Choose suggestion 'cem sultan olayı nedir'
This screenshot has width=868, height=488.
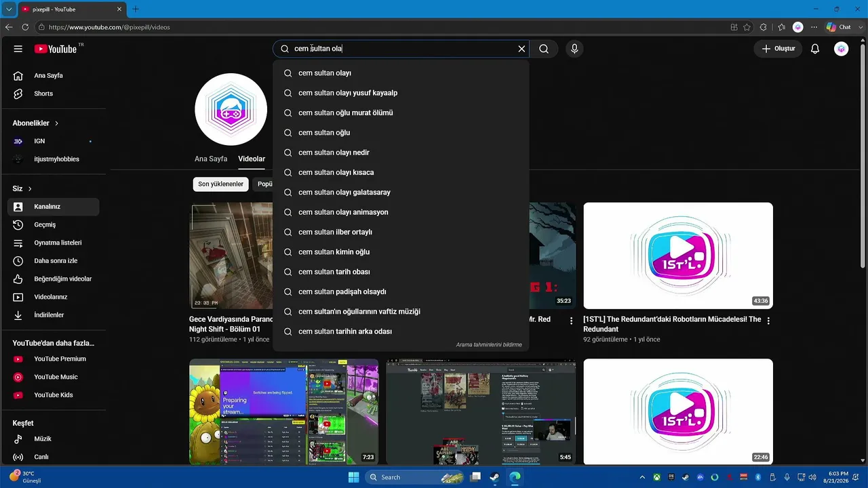pos(401,152)
